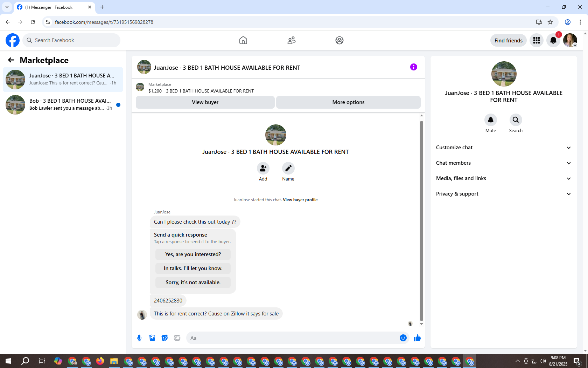Show hidden system tray icons
The height and width of the screenshot is (368, 588).
coord(517,361)
